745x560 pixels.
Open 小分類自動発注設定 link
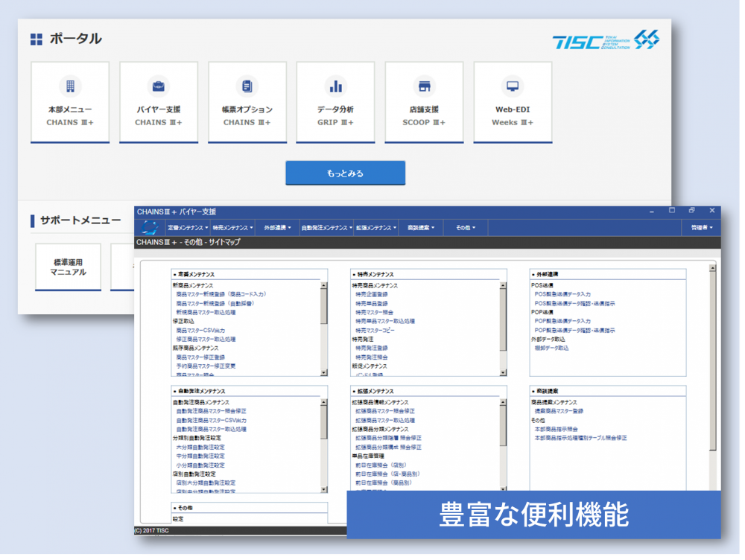(x=200, y=465)
